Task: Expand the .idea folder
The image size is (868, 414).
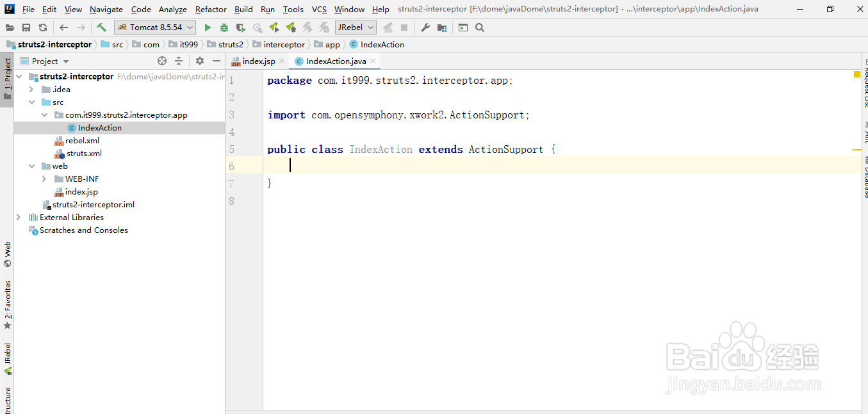Action: pyautogui.click(x=31, y=90)
